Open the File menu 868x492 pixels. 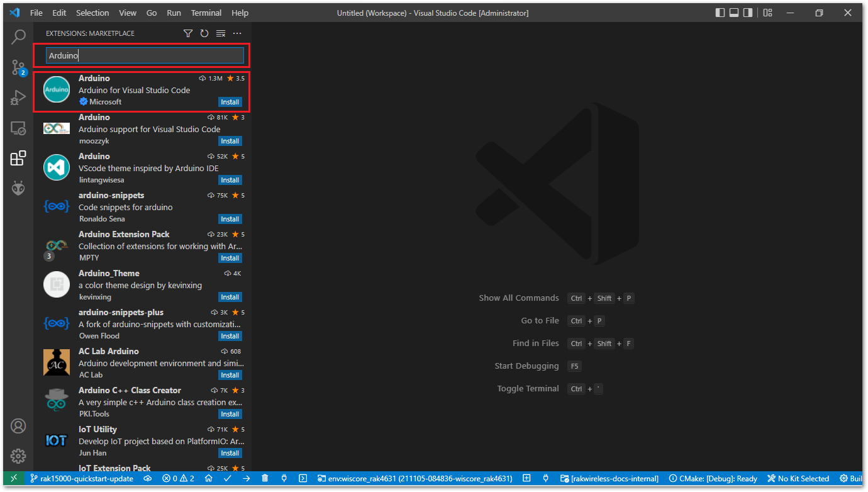36,13
